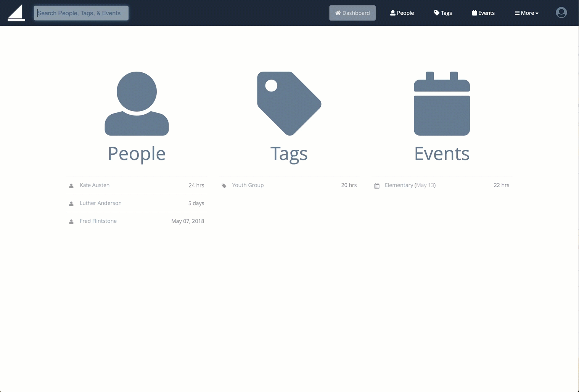The height and width of the screenshot is (392, 579).
Task: Open Kate Austen's profile
Action: point(95,185)
